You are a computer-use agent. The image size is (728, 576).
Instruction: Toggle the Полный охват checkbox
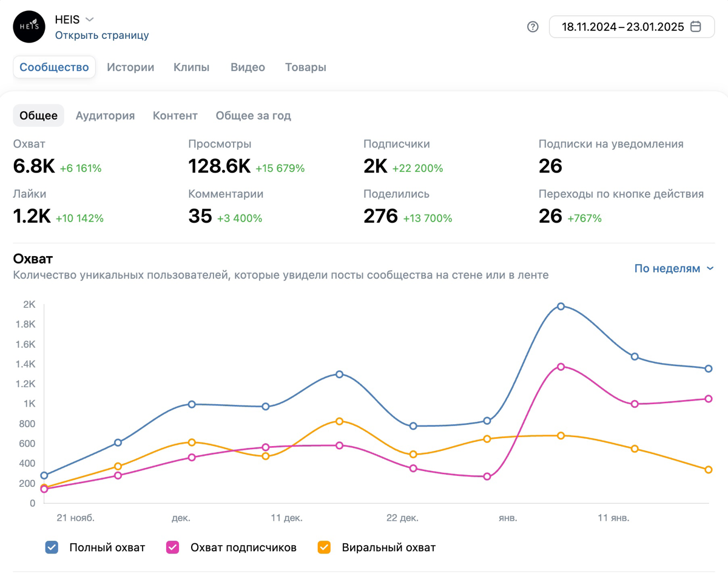(52, 547)
